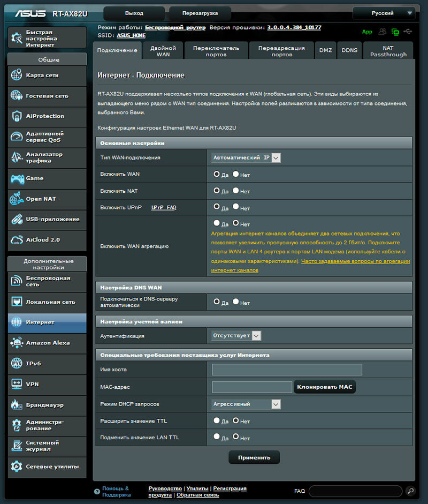This screenshot has width=428, height=504.
Task: Open the Беспроводной роутер operation mode link
Action: click(175, 27)
